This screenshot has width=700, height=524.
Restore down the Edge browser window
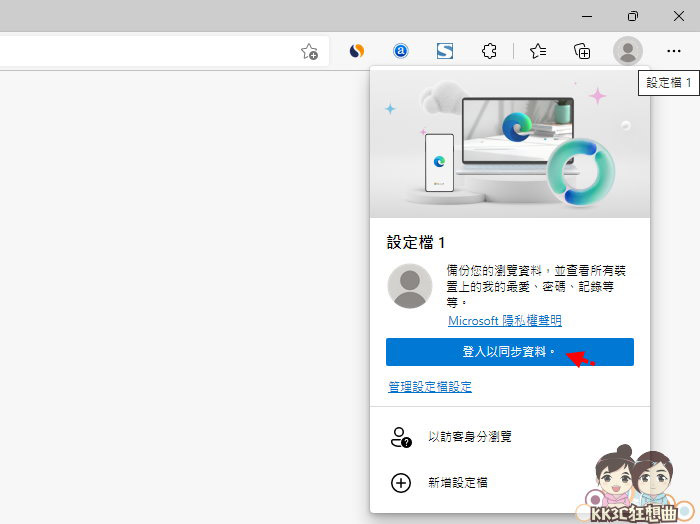[632, 16]
